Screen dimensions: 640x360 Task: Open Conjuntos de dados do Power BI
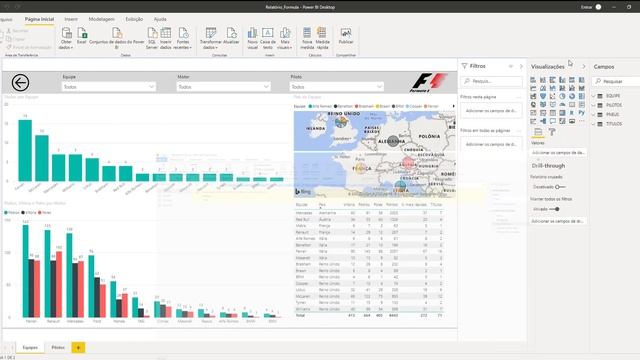coord(117,38)
